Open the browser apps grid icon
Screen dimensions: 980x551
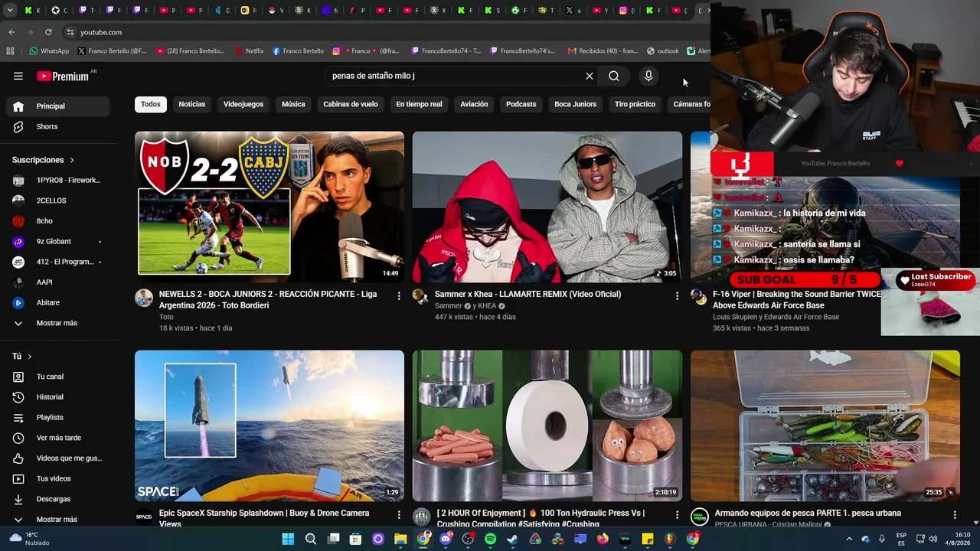(10, 51)
